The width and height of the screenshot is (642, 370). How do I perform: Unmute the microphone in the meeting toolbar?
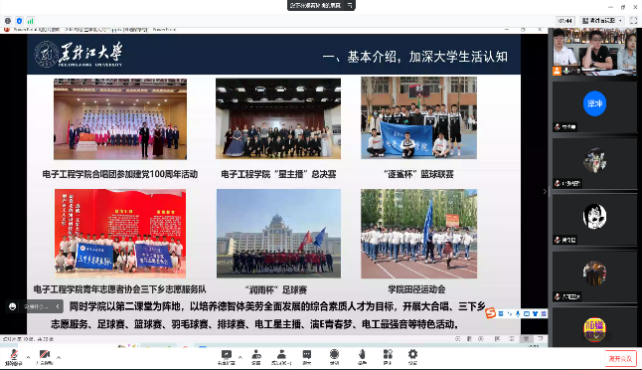pyautogui.click(x=14, y=357)
